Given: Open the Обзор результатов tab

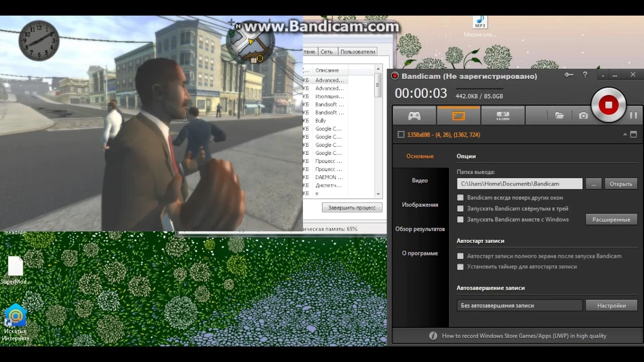Looking at the screenshot, I should point(420,229).
